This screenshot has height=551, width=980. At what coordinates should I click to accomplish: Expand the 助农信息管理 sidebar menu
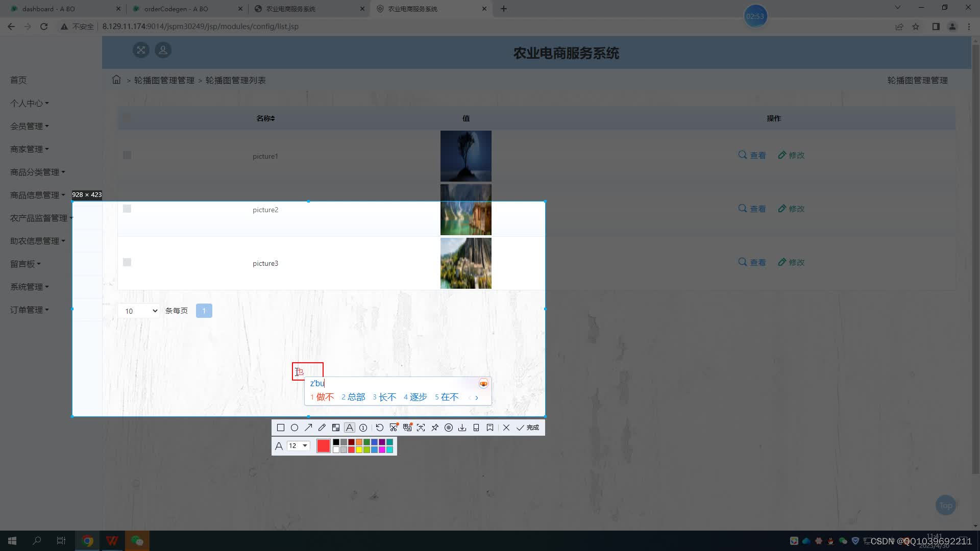click(x=38, y=241)
